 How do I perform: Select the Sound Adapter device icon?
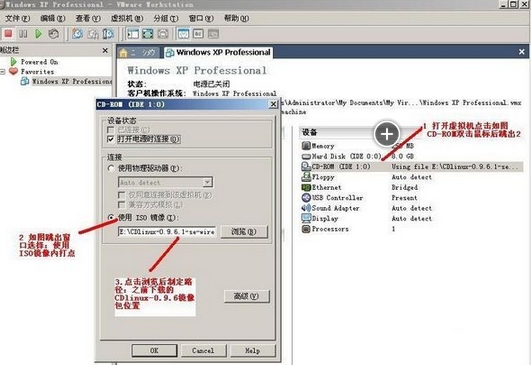point(306,208)
